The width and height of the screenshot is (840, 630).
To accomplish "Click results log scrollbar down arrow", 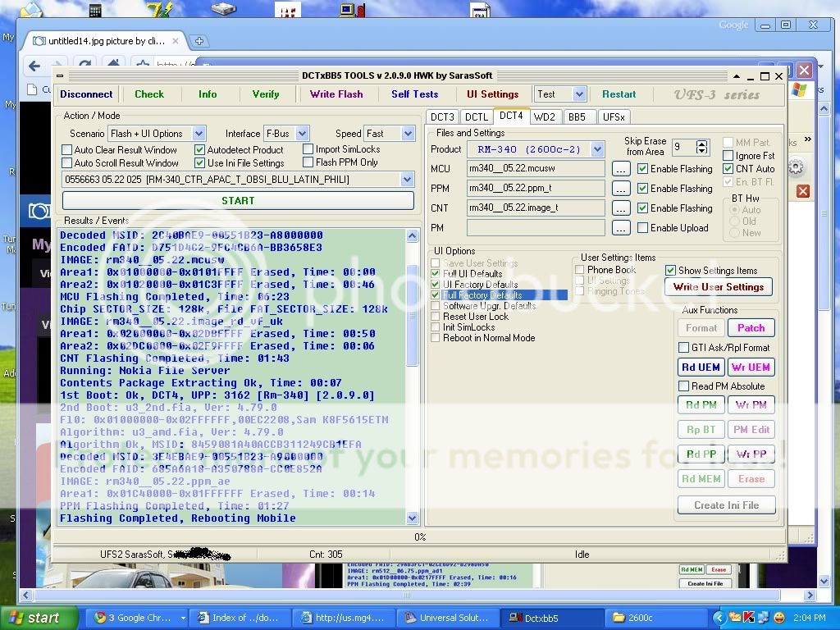I will tap(412, 518).
